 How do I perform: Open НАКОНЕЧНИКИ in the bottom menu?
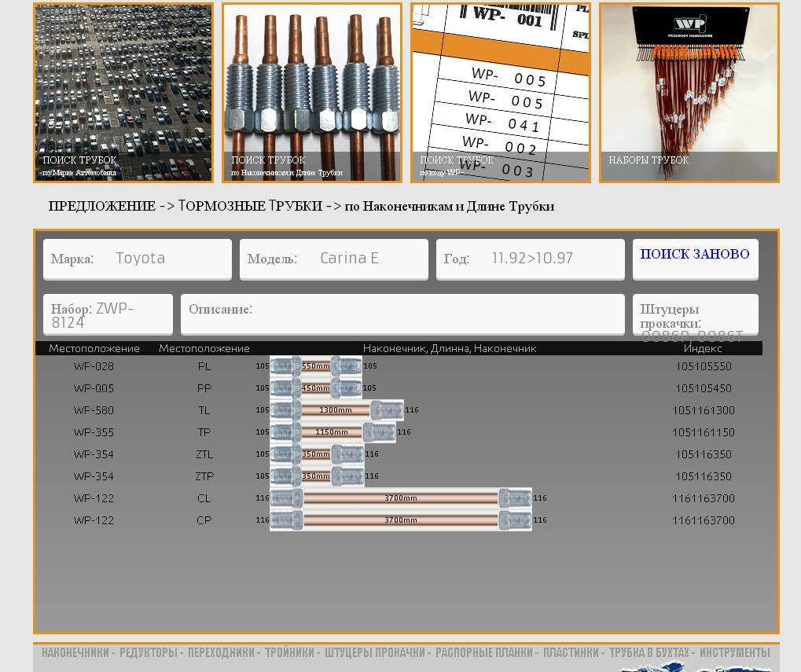pos(75,653)
